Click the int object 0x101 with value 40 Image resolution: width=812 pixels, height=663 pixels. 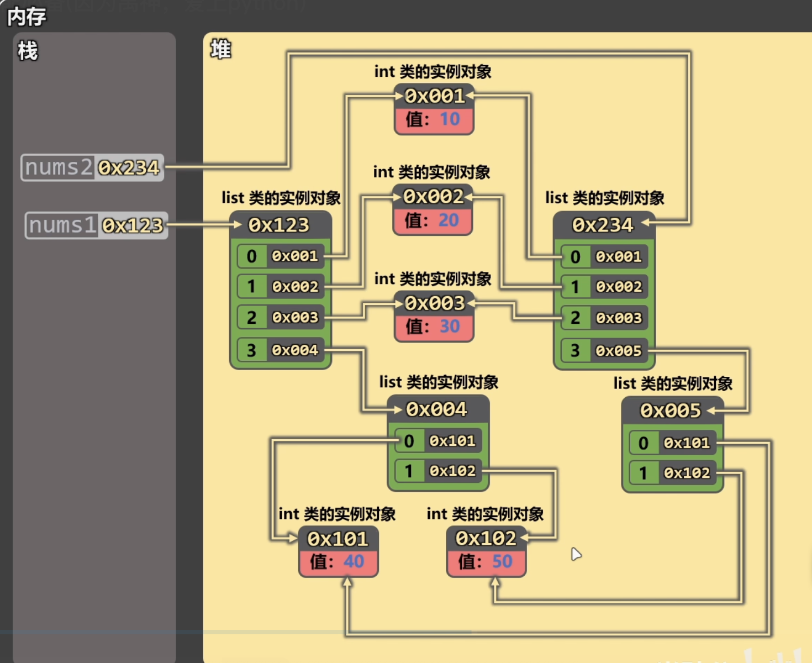point(338,550)
